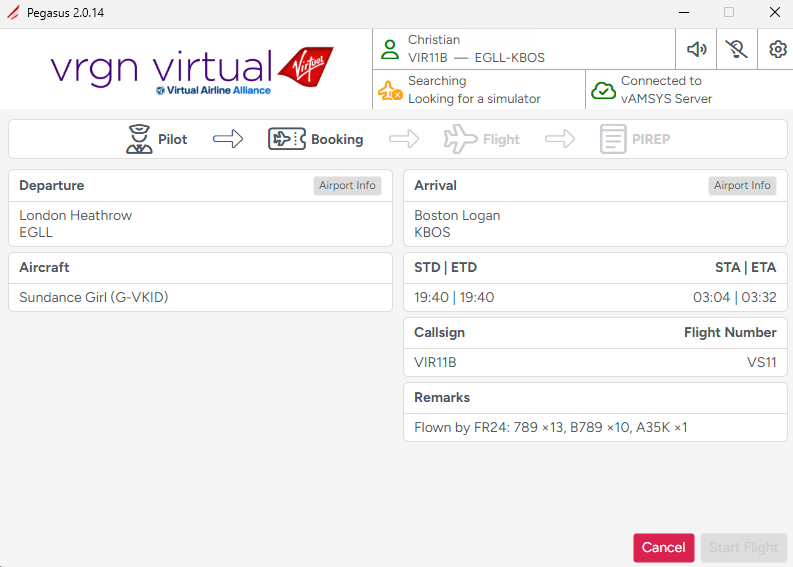The width and height of the screenshot is (793, 567).
Task: Click the pilot name Christian
Action: (x=434, y=40)
